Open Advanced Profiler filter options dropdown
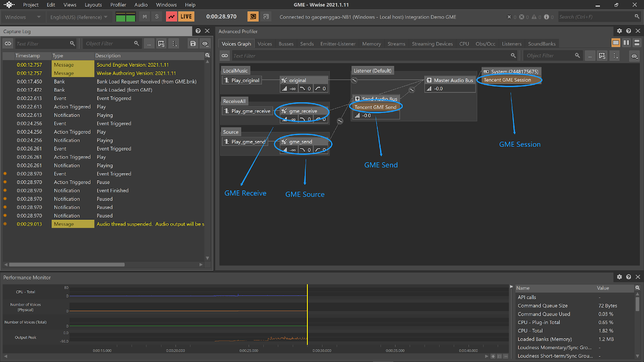Image resolution: width=644 pixels, height=362 pixels. 615,56
